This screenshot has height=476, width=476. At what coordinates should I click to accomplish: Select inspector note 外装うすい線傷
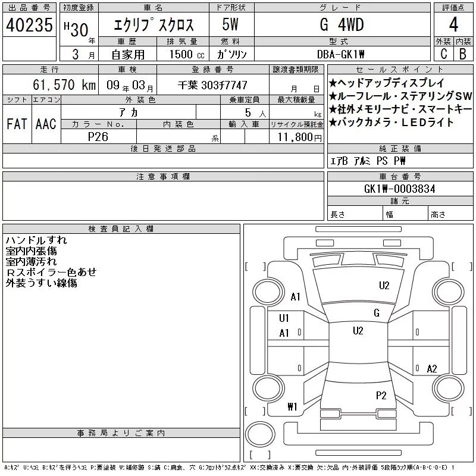coord(41,283)
